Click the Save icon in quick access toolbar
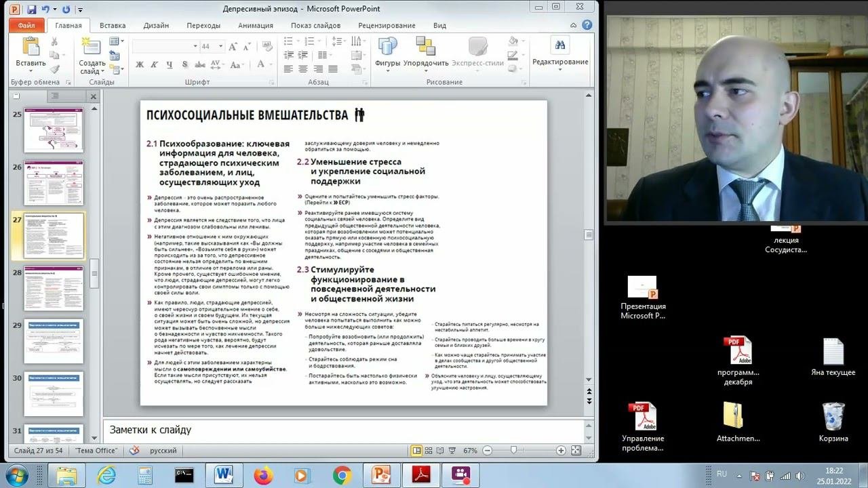Image resolution: width=868 pixels, height=488 pixels. (x=31, y=9)
